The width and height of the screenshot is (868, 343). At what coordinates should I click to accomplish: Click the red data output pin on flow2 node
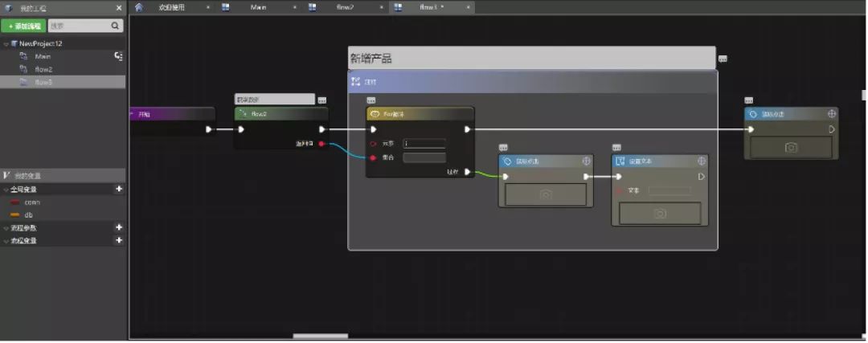click(321, 144)
